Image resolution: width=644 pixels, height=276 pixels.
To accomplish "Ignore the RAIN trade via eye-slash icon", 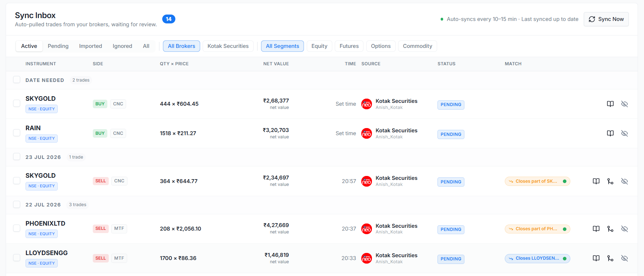I will [x=625, y=133].
